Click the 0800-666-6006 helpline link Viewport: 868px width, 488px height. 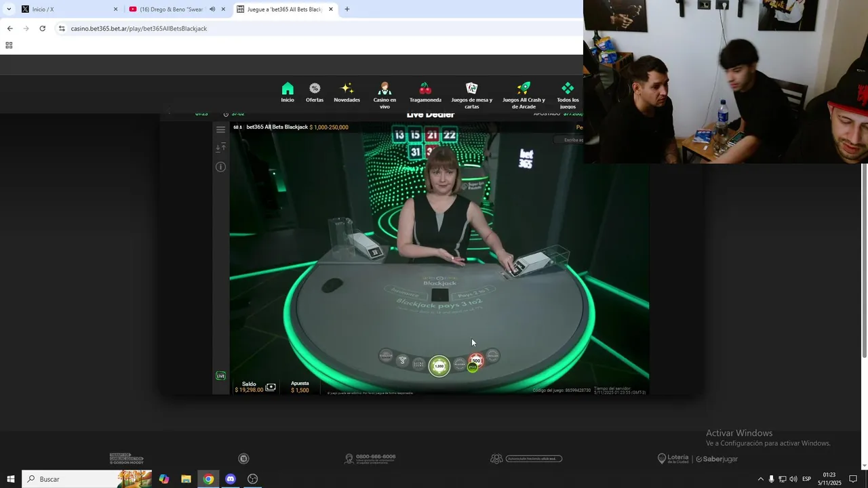tap(370, 459)
